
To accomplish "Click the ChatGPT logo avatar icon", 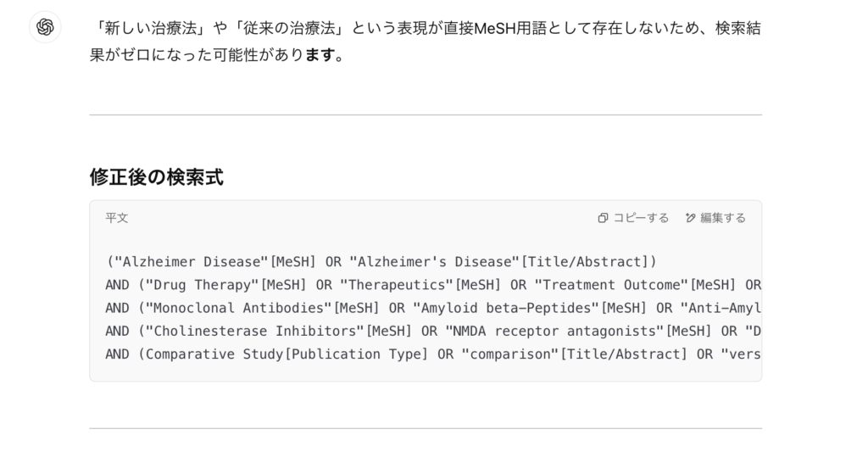I will pos(46,27).
